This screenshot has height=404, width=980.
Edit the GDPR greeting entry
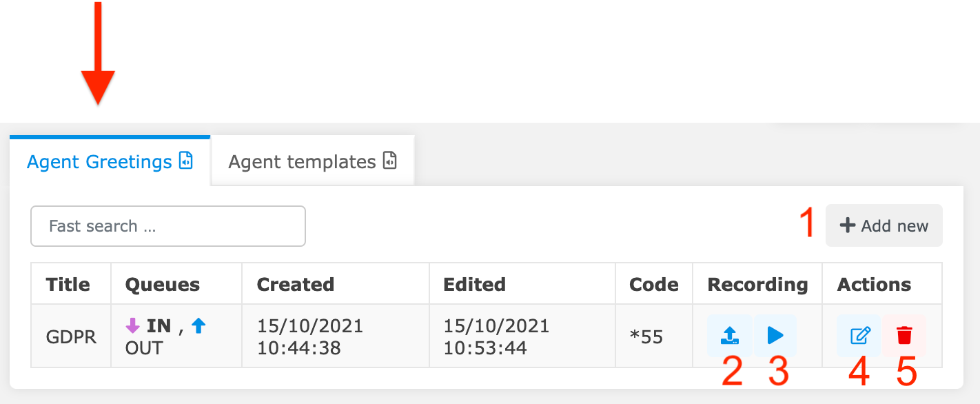tap(859, 336)
